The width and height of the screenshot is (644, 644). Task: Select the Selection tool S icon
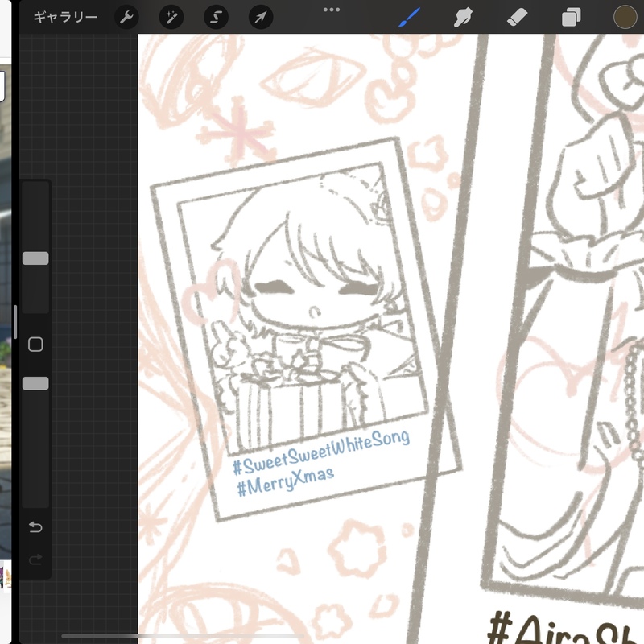coord(216,17)
